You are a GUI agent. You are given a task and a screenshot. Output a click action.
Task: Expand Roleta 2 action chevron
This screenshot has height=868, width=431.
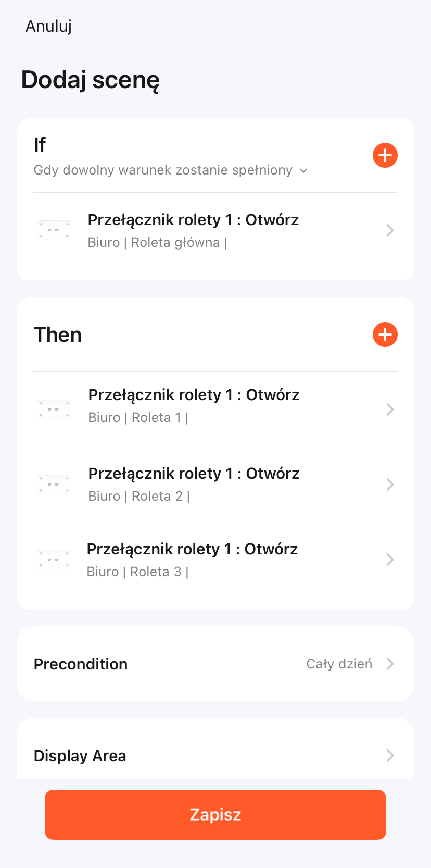[390, 485]
